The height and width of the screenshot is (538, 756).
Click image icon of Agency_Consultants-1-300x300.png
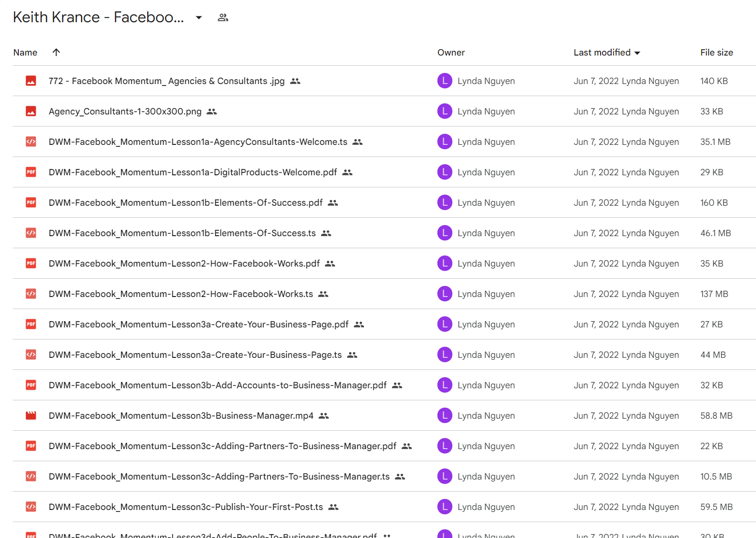(x=31, y=111)
